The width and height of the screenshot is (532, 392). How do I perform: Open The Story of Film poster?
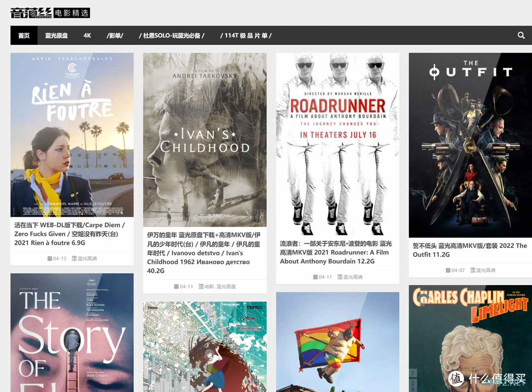click(x=72, y=332)
